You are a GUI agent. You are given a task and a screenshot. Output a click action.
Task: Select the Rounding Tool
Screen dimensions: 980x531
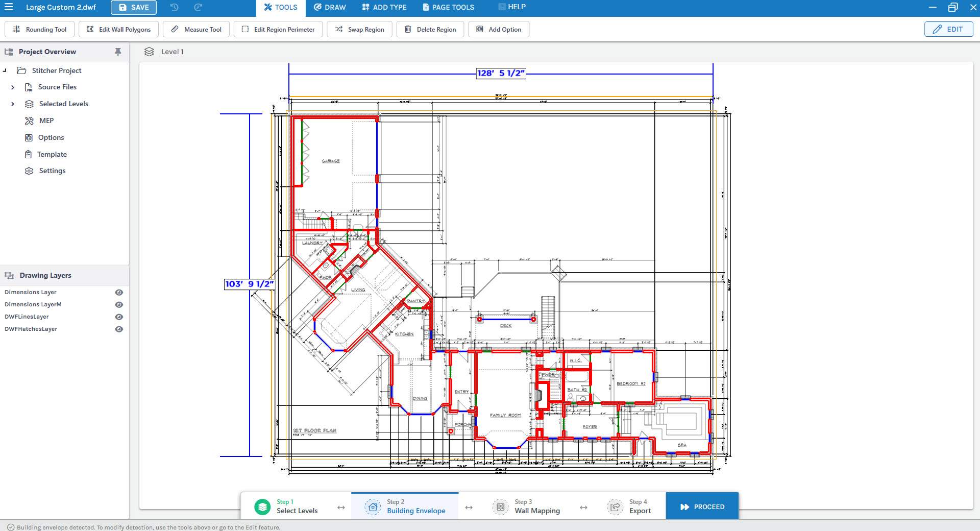(x=40, y=29)
